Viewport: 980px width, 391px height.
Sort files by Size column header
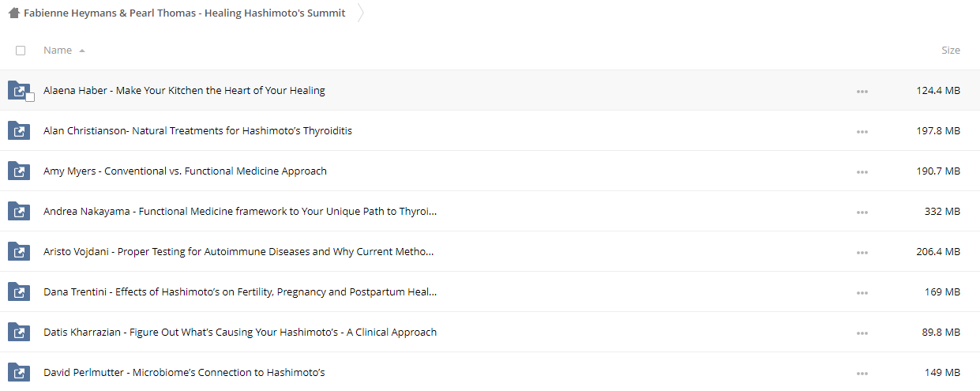point(951,50)
